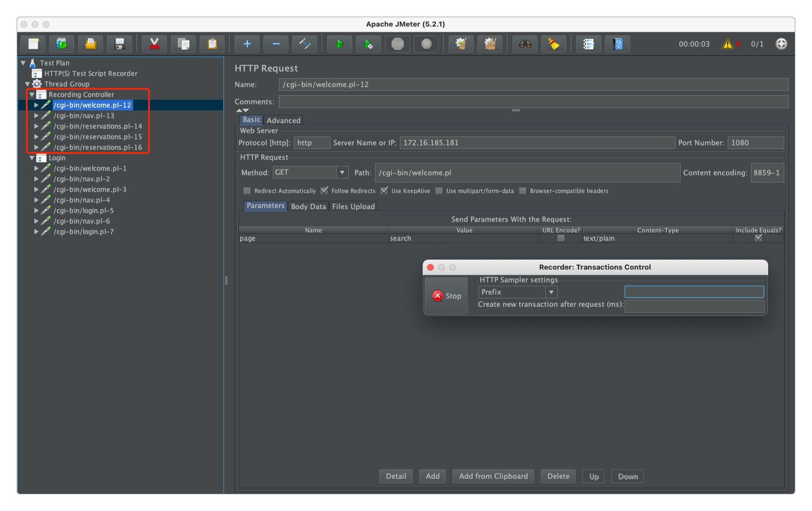Click the Search binoculars icon
Viewport: 812px width, 511px height.
click(x=525, y=44)
